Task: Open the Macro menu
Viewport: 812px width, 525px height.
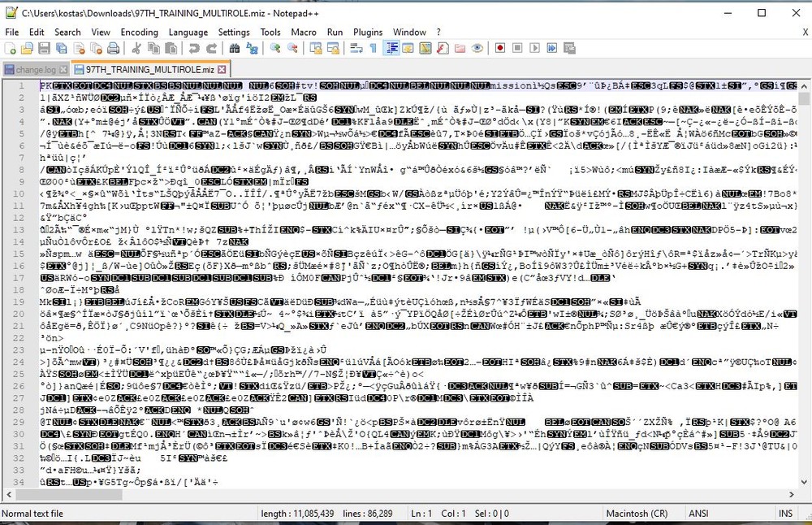Action: click(x=304, y=32)
